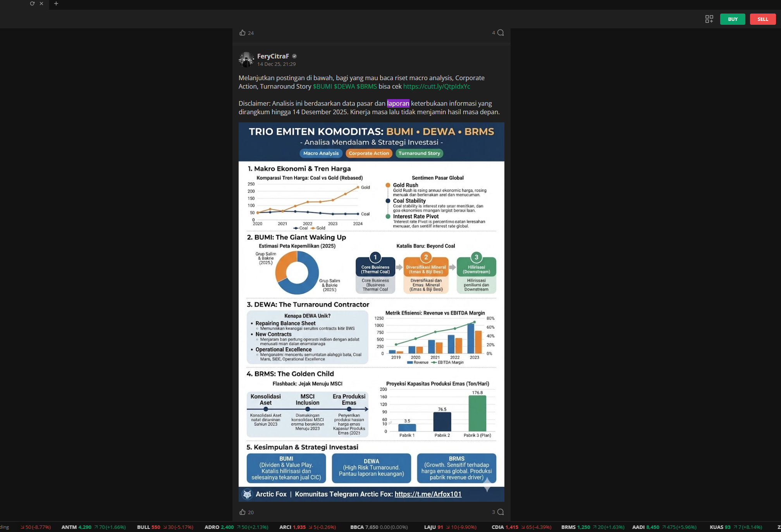Open the $BRMS ticker link

[x=366, y=86]
